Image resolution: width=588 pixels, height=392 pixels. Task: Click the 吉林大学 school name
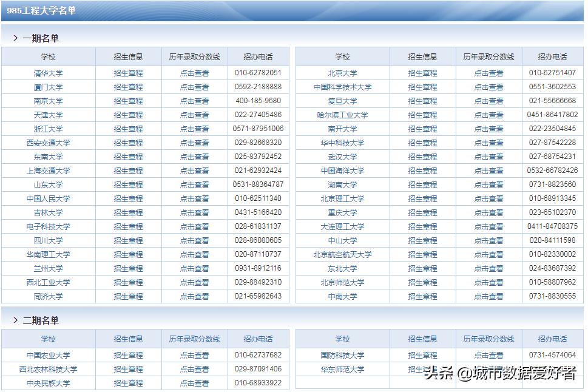(x=49, y=213)
